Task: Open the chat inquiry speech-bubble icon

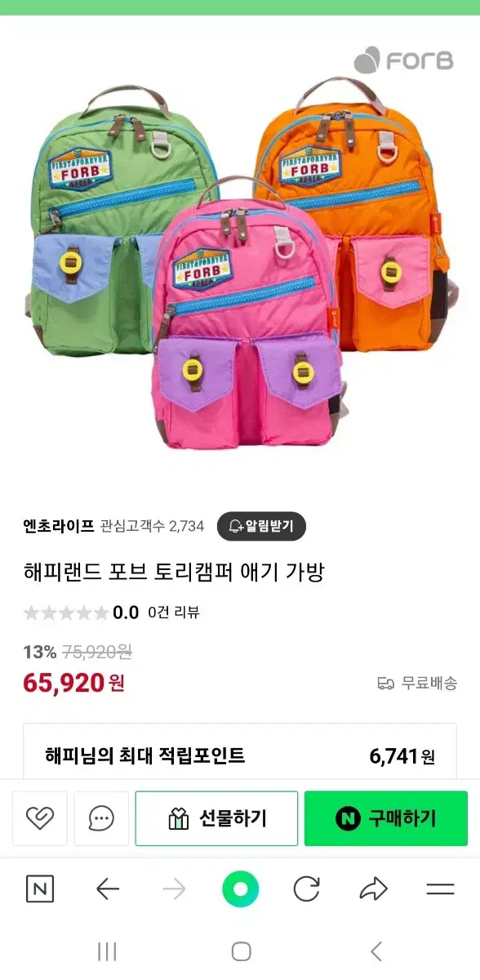Action: click(x=101, y=818)
